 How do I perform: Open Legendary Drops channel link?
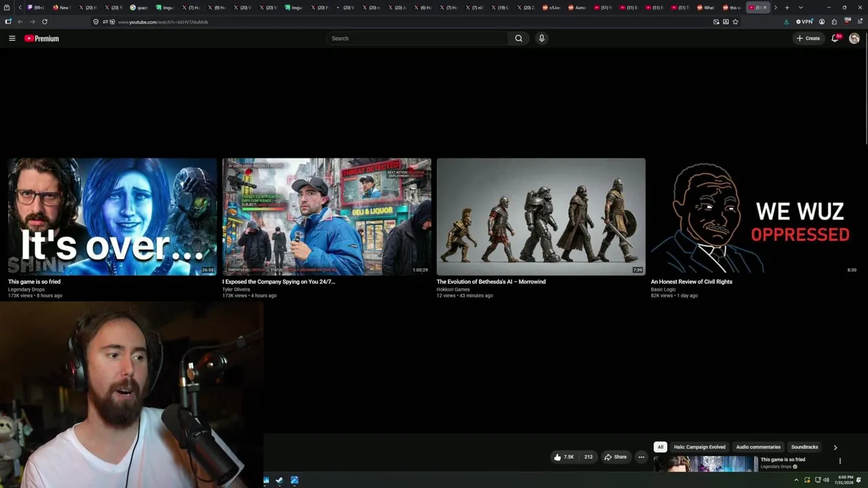click(26, 289)
